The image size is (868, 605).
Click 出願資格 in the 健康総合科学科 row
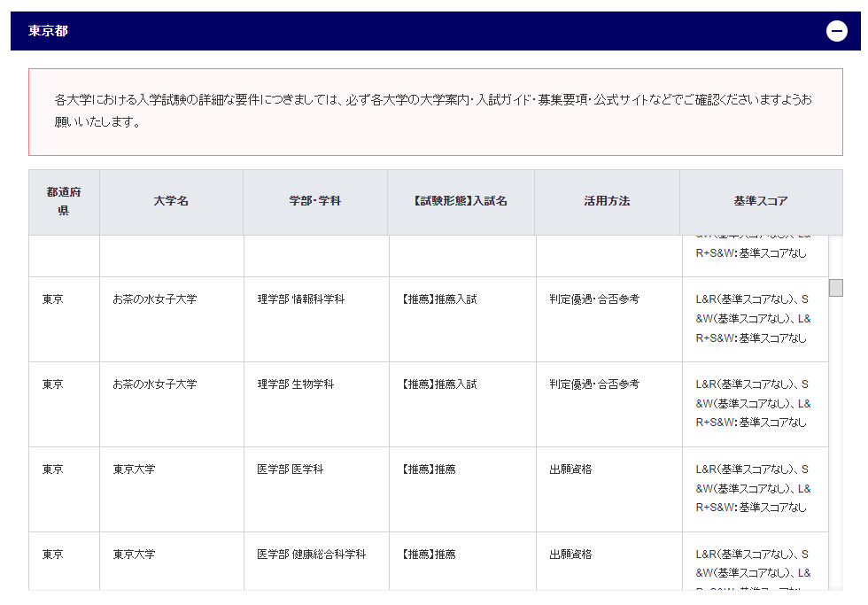(x=570, y=555)
